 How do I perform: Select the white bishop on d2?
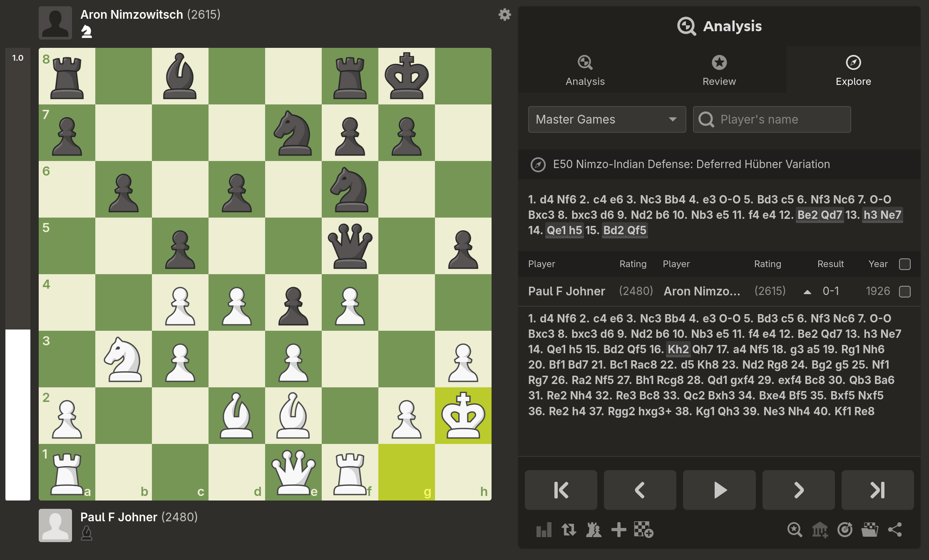pos(237,416)
